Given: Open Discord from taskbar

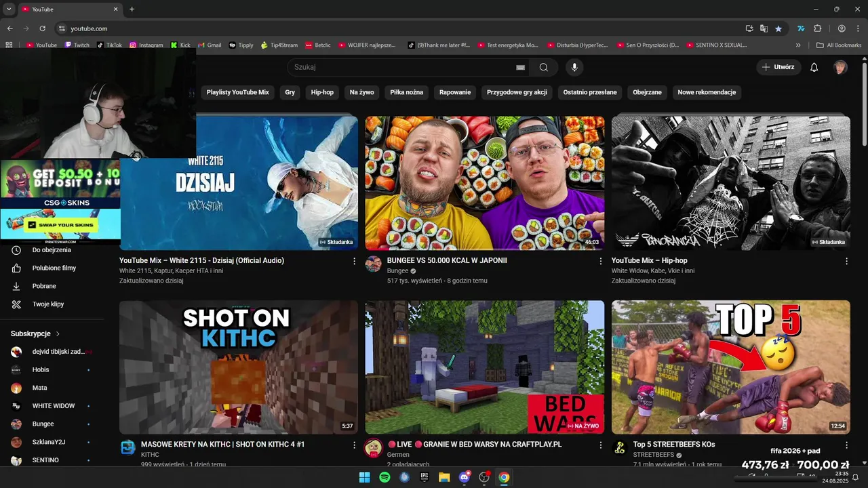Looking at the screenshot, I should pos(464,477).
